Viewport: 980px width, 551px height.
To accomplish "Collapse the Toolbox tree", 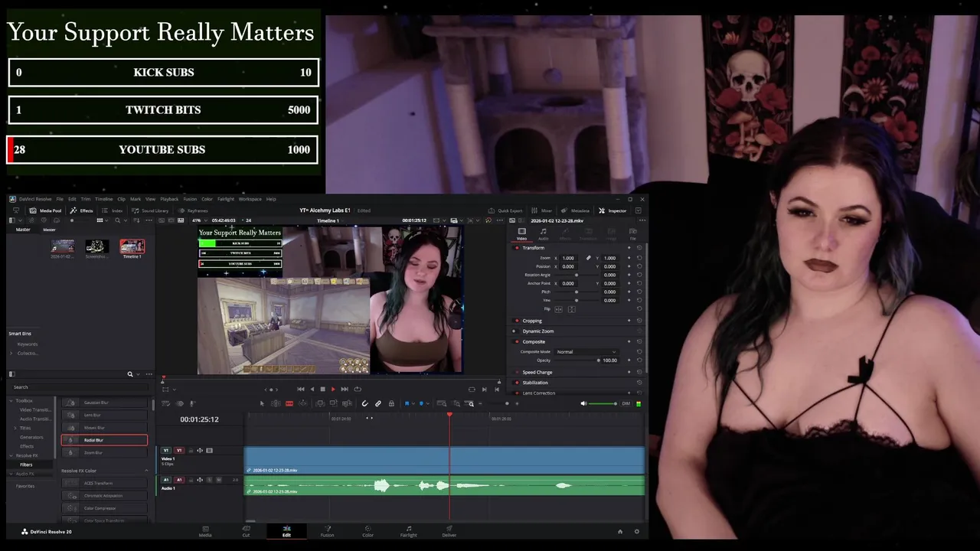I will point(11,400).
